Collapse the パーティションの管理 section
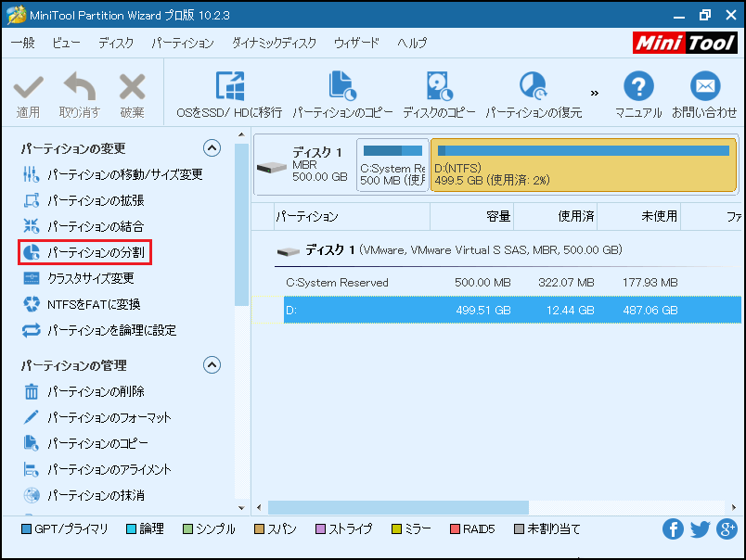 pos(212,365)
